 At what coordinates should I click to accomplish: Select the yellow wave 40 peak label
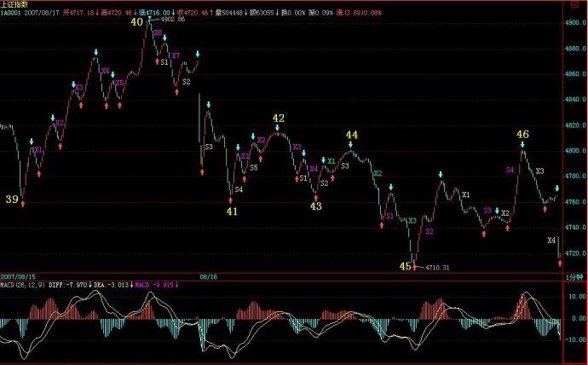[136, 22]
